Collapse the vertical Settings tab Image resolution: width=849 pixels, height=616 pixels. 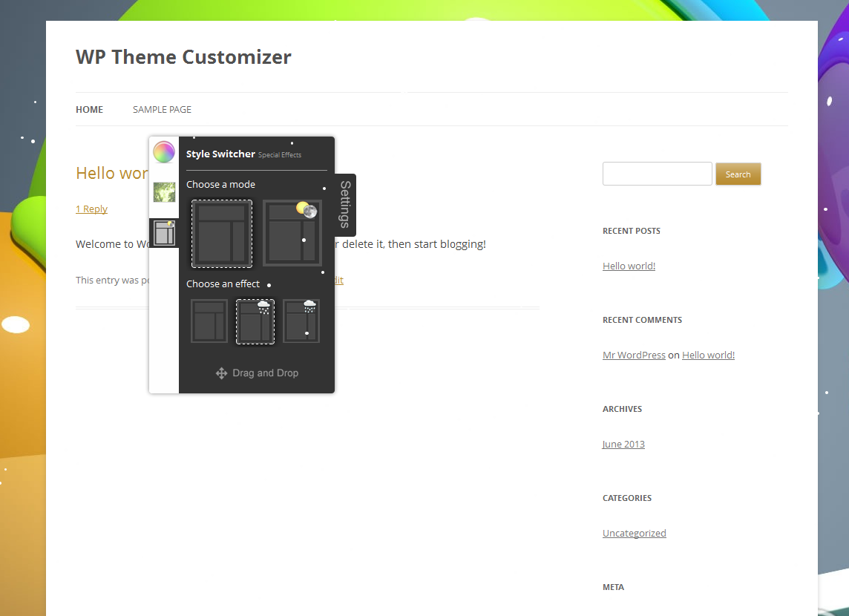coord(345,205)
